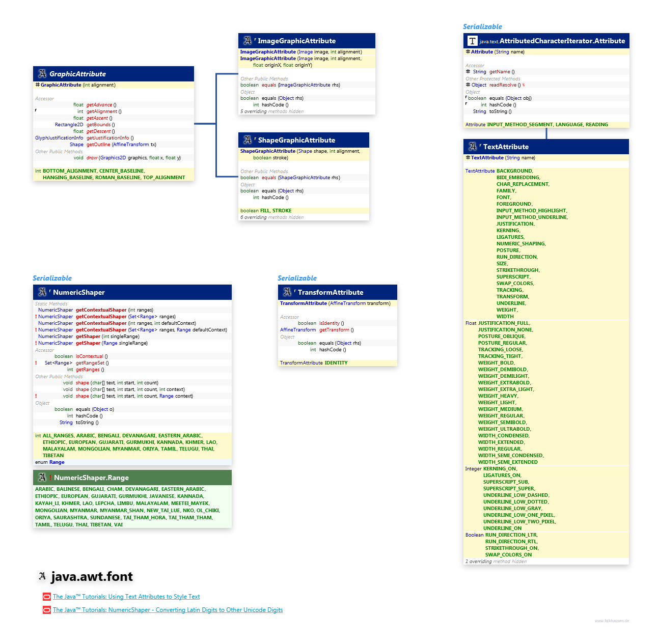Click the getTransform method in TransformAttribute
This screenshot has height=644, width=658.
point(334,330)
